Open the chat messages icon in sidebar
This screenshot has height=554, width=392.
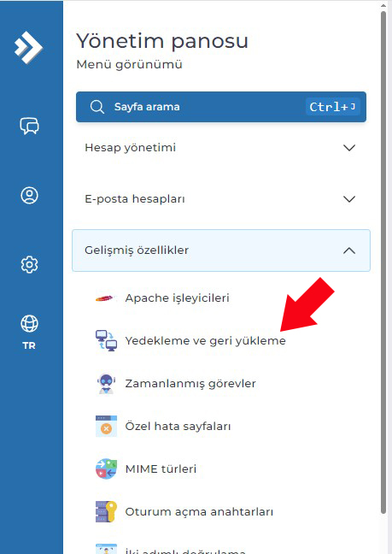29,127
